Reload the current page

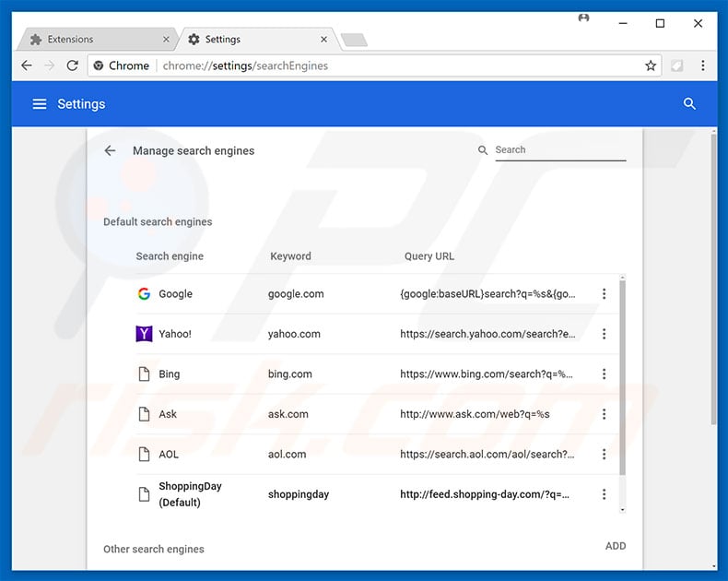tap(73, 65)
